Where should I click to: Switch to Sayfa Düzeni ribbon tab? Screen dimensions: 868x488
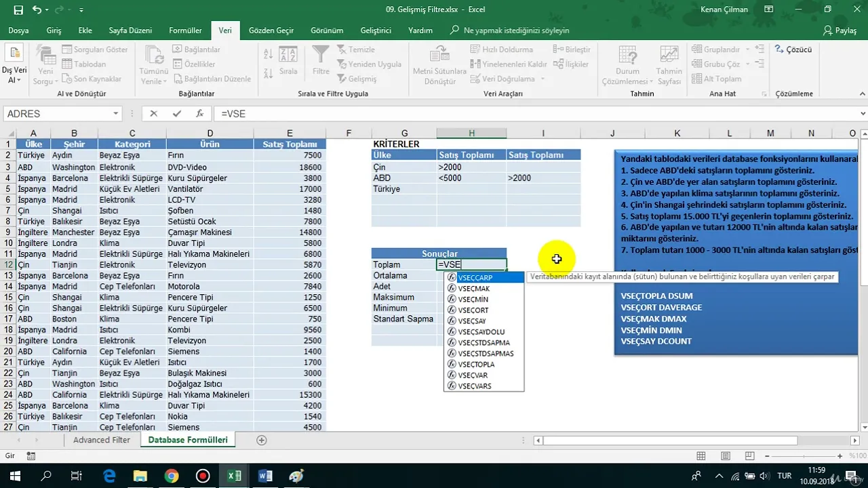point(130,30)
